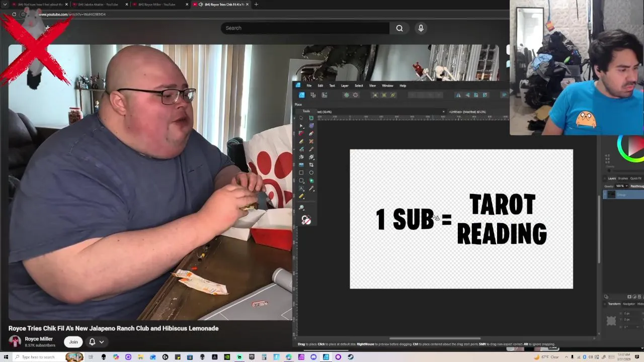Open the Window menu in Affinity

387,85
